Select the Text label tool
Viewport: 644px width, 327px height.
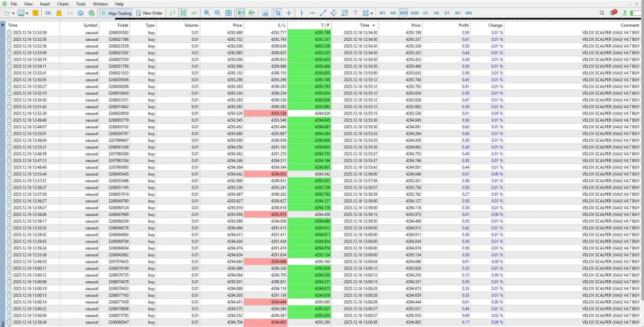(x=355, y=13)
